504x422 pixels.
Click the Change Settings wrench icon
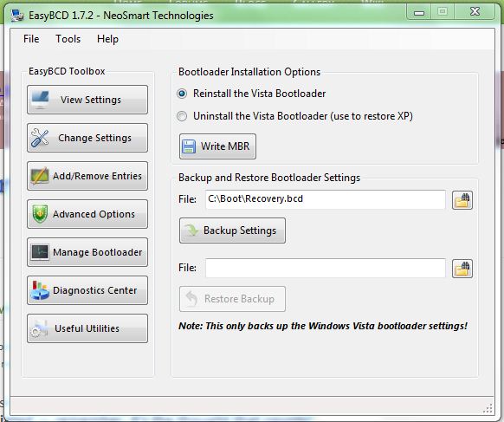[x=40, y=138]
